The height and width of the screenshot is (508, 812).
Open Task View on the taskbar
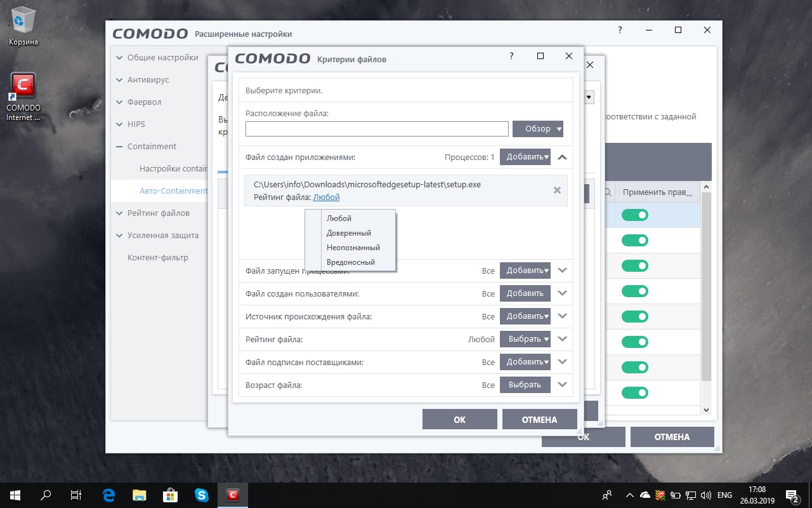[76, 495]
